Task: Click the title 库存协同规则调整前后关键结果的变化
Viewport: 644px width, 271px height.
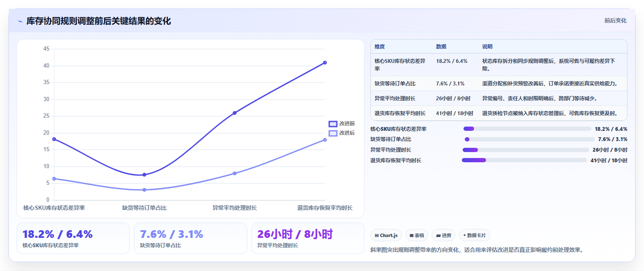Action: point(99,21)
